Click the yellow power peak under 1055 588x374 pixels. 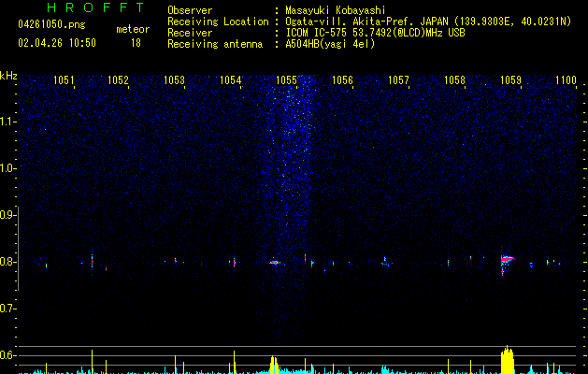coord(274,365)
